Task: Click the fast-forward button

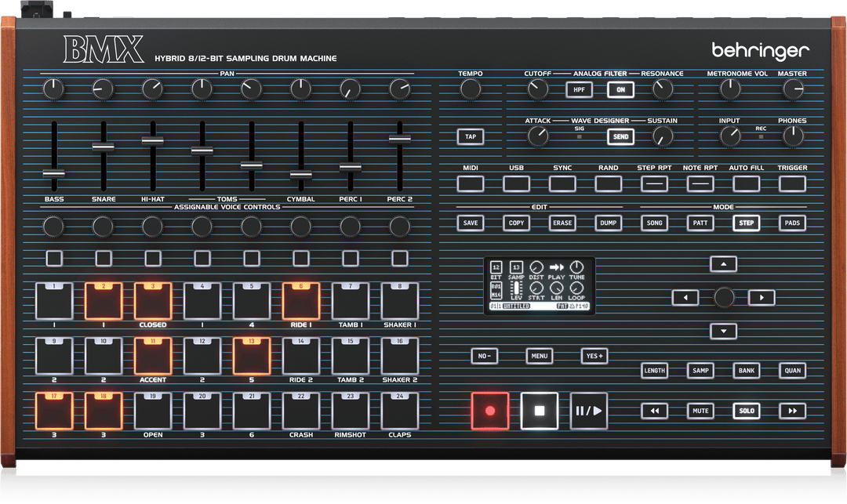Action: tap(792, 412)
